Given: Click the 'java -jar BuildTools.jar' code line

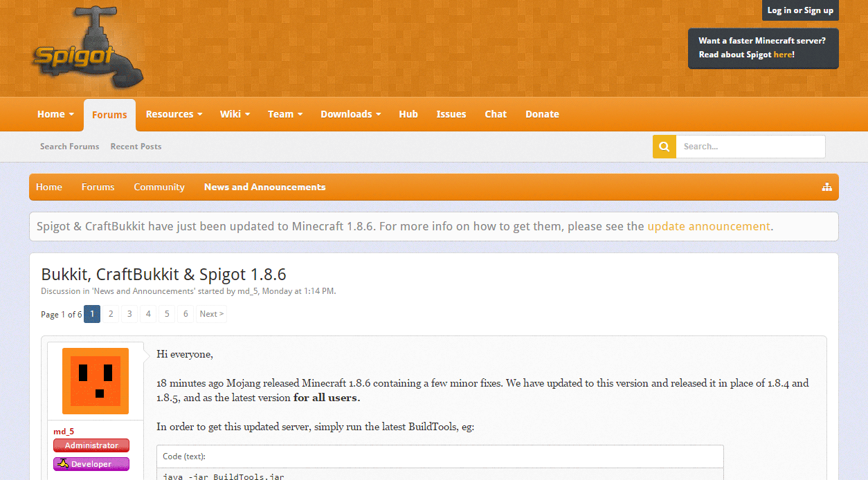Looking at the screenshot, I should coord(224,476).
